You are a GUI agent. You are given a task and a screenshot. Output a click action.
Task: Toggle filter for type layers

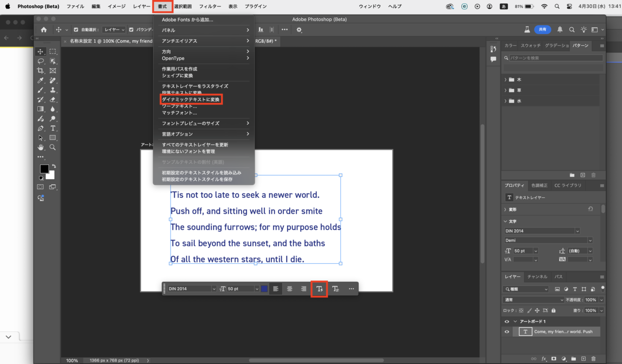click(x=575, y=289)
